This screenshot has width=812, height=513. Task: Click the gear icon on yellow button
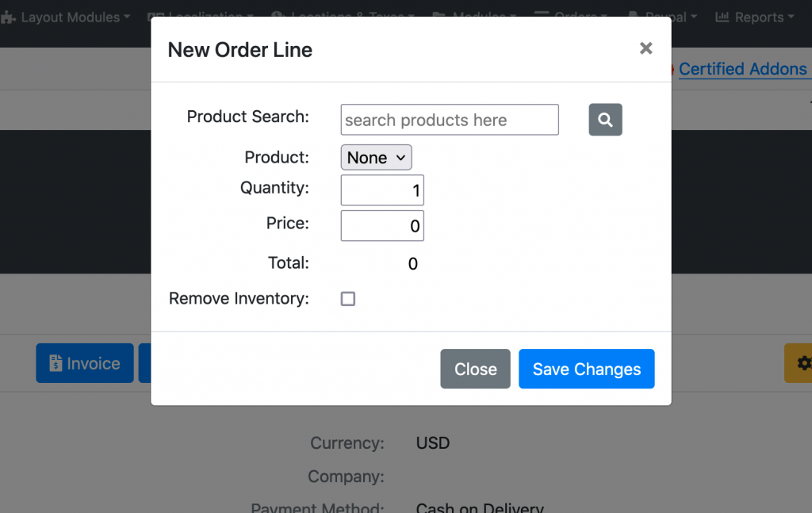804,363
